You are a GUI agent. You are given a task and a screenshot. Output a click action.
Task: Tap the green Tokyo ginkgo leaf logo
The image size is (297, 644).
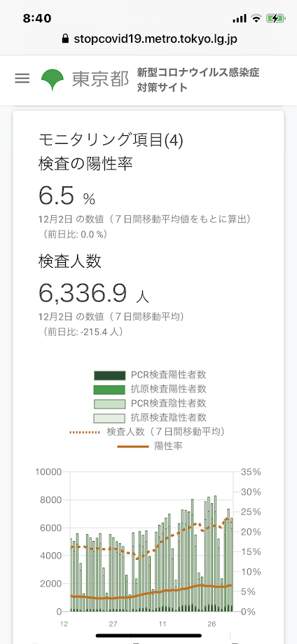[52, 80]
